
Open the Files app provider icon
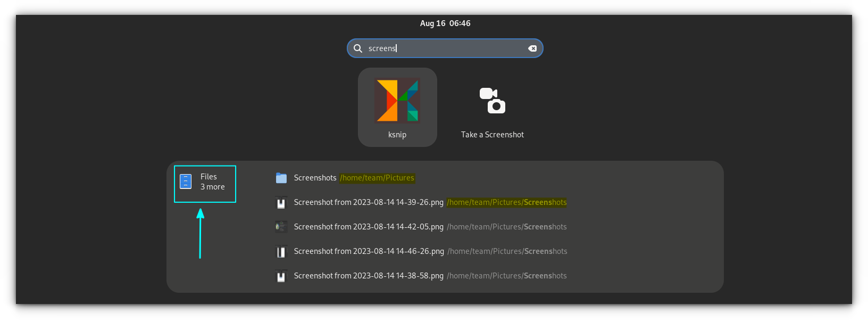(186, 182)
